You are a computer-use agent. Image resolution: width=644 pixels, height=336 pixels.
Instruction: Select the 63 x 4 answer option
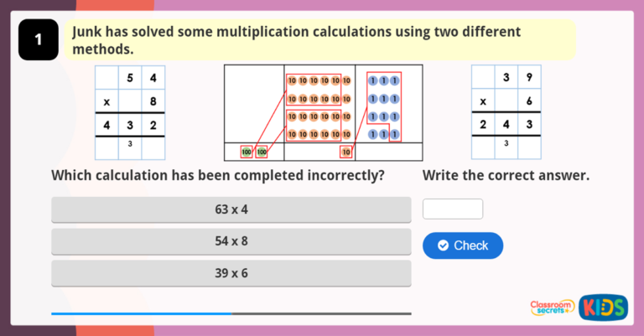point(231,209)
